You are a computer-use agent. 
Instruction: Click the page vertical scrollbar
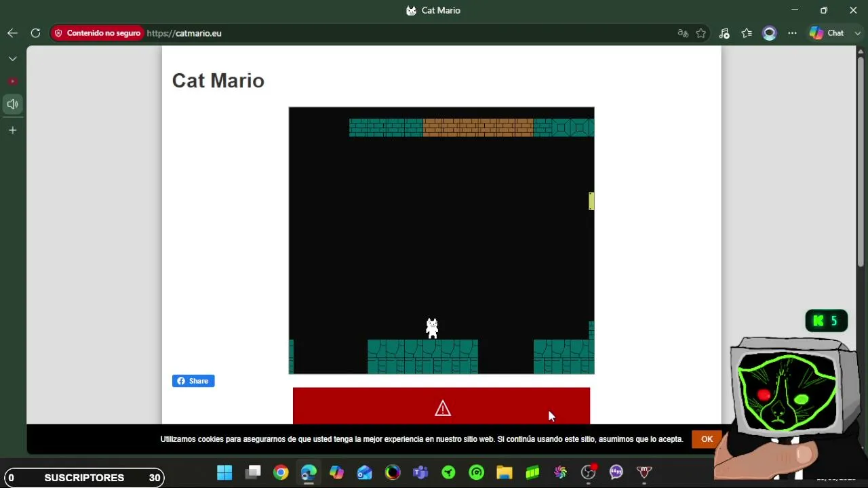861,163
